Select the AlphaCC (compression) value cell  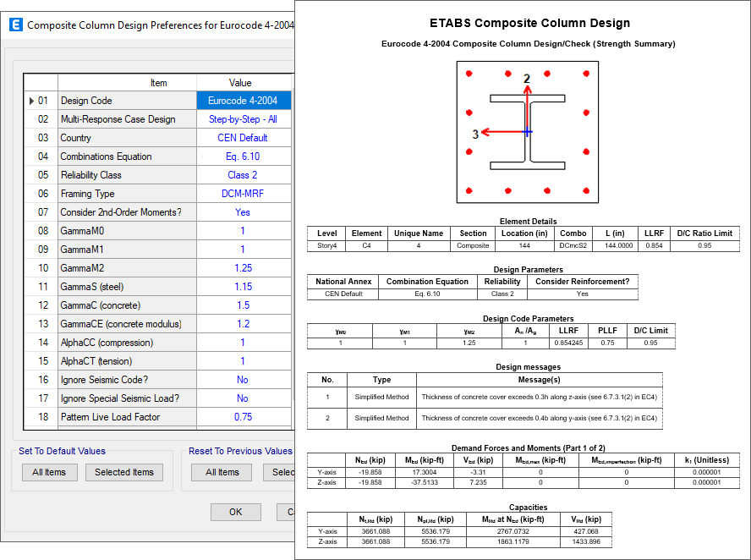pyautogui.click(x=244, y=343)
